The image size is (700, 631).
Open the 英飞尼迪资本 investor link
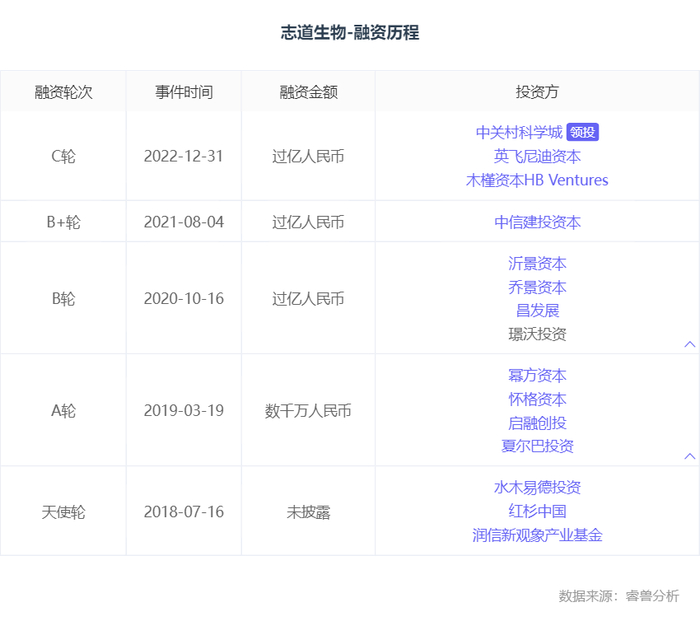click(x=537, y=156)
